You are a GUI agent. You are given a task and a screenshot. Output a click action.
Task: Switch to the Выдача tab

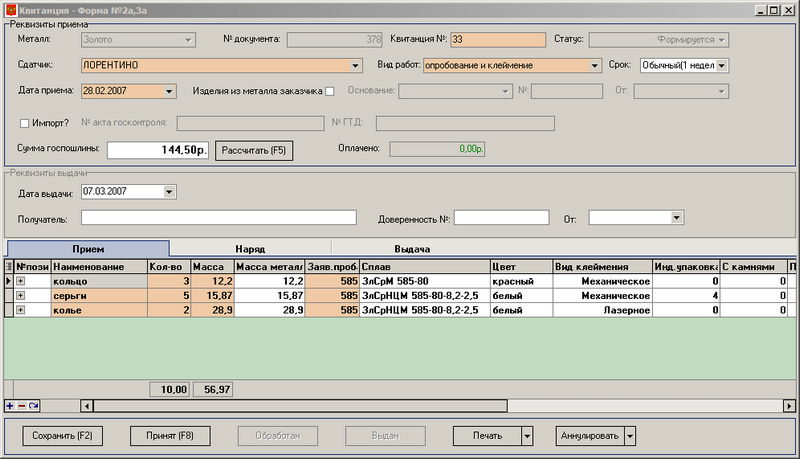411,249
